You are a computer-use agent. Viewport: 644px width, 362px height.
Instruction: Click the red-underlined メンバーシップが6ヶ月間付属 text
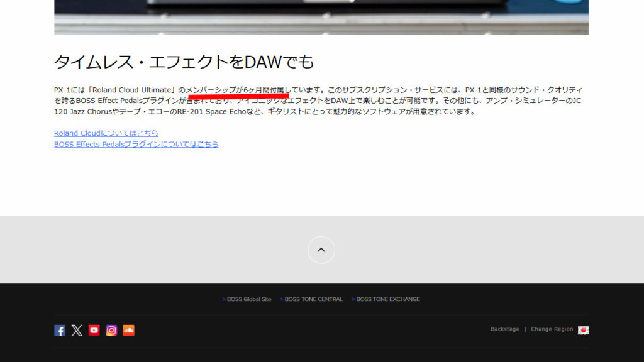click(238, 90)
